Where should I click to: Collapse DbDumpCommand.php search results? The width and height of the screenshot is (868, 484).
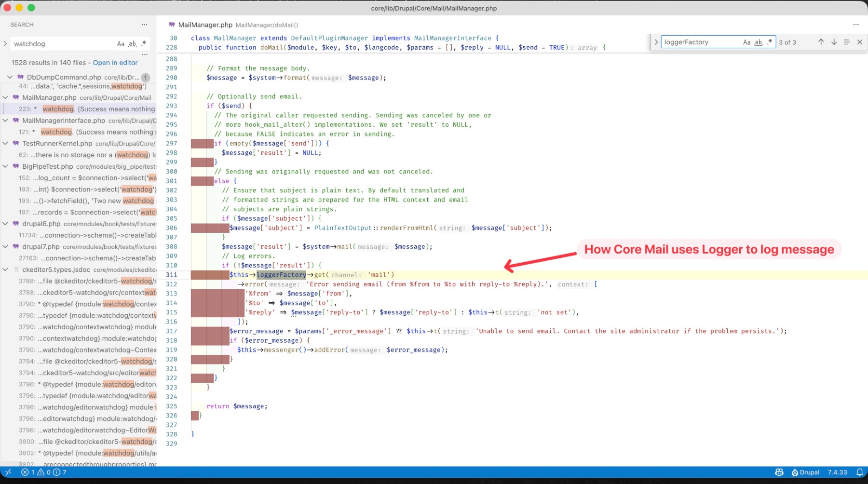coord(10,77)
